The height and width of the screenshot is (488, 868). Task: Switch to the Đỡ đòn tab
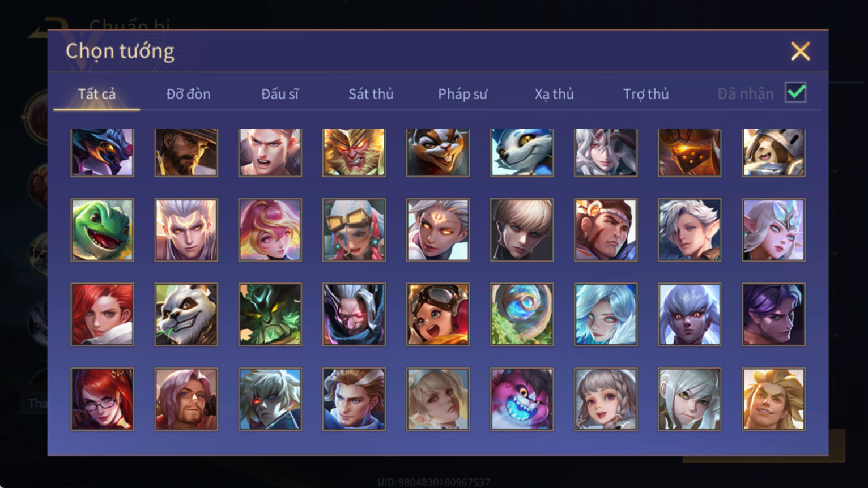pos(188,94)
